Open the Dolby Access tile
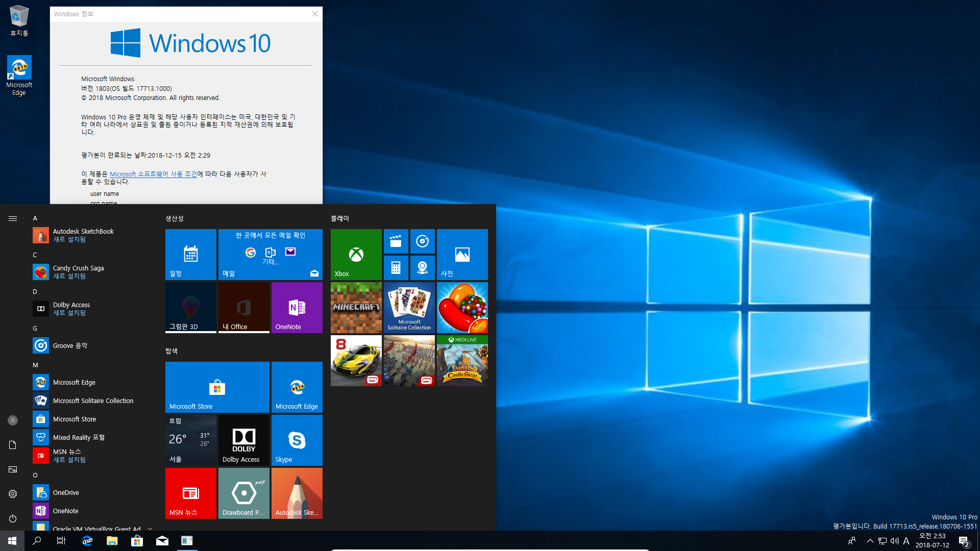Screen dimensions: 980x551 (244, 440)
